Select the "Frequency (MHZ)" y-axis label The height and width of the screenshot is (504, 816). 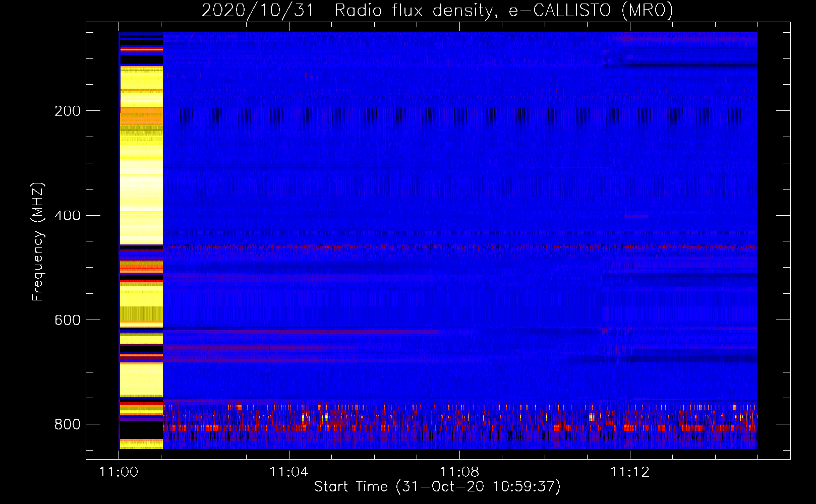click(38, 241)
